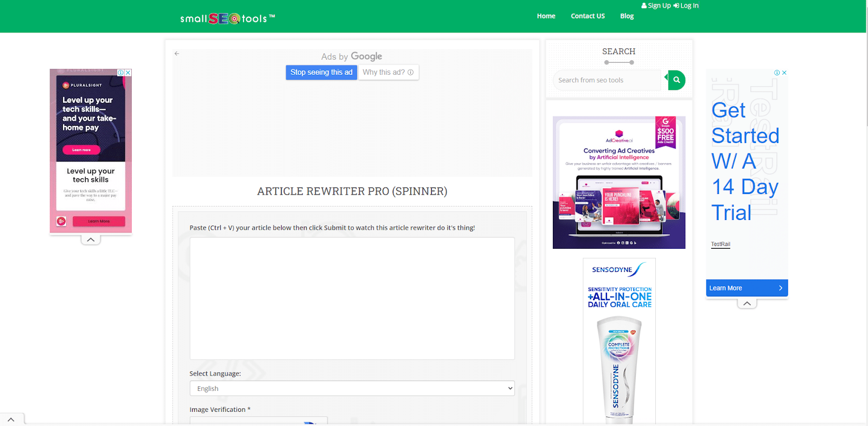Click pink Learn more button in Pluralsight ad
The width and height of the screenshot is (868, 426).
(x=81, y=150)
